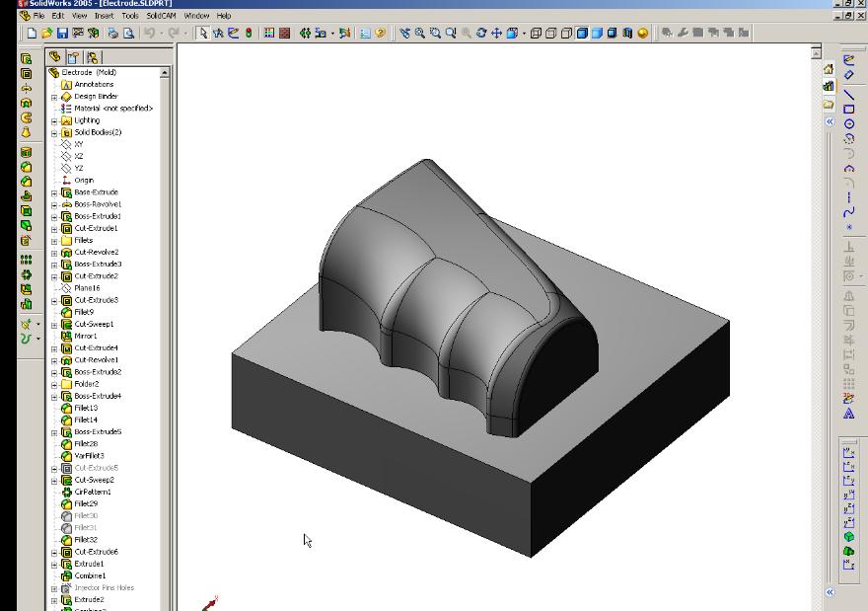Expand the Boss-Extrude1 feature

click(x=54, y=215)
